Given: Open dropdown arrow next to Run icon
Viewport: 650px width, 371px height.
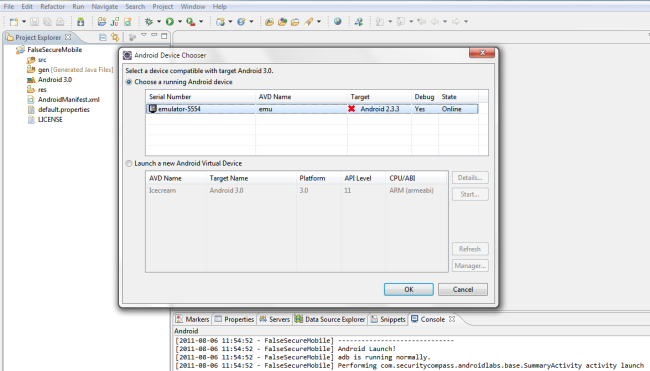Looking at the screenshot, I should pyautogui.click(x=180, y=22).
